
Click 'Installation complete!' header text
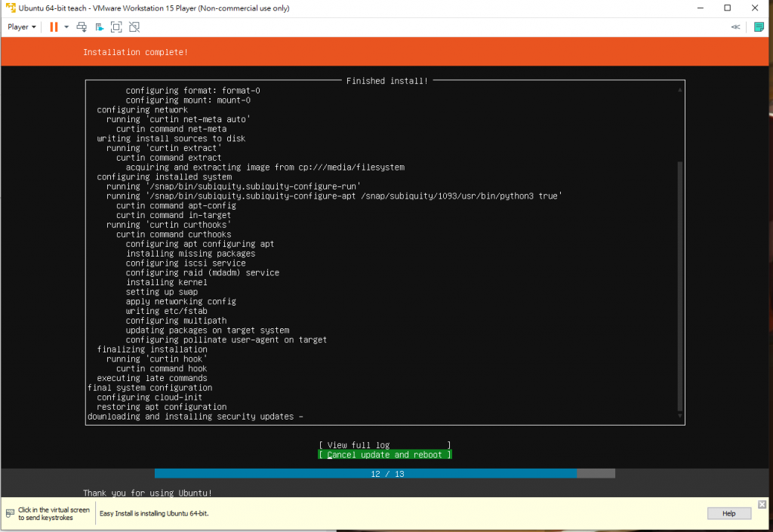[x=136, y=52]
